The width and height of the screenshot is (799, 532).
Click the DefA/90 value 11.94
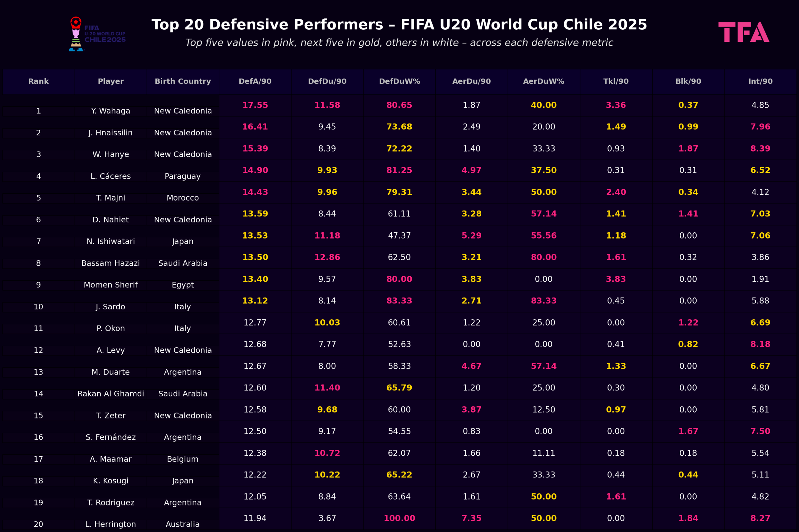[255, 518]
